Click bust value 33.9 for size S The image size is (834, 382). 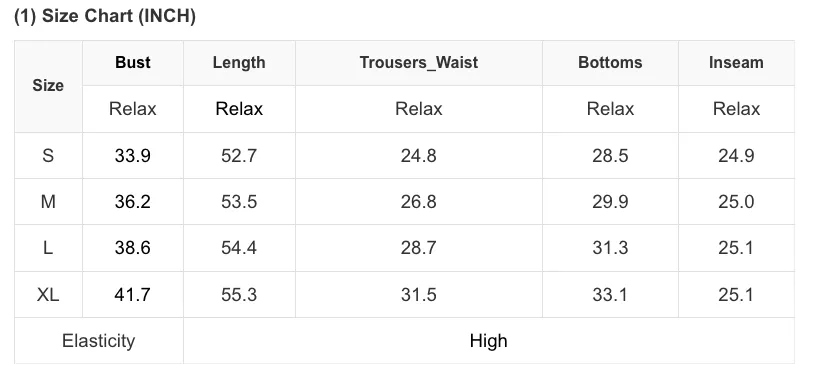click(x=132, y=156)
